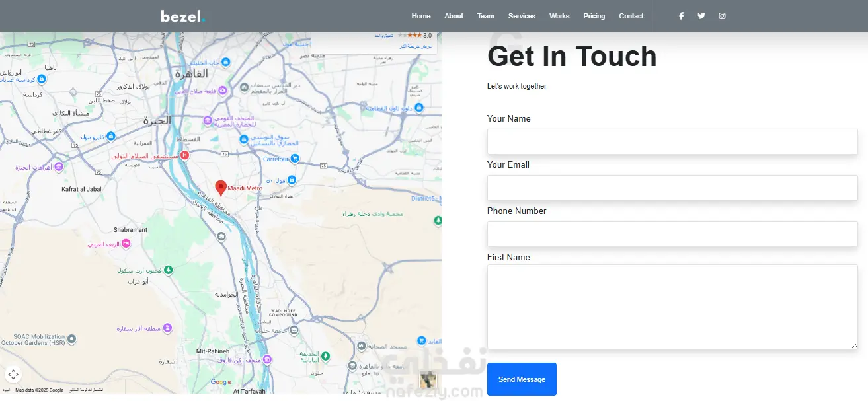Click the Kafrat al Jabal map label

click(x=81, y=189)
